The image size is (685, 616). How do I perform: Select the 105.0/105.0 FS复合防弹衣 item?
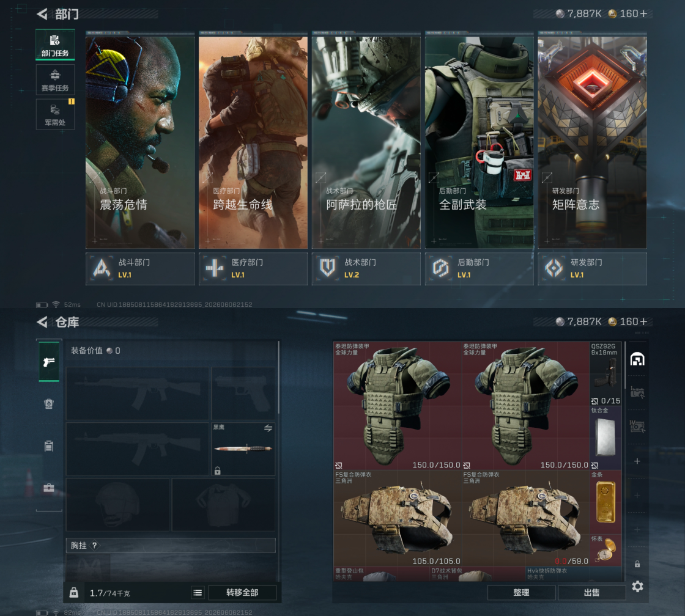pos(398,518)
